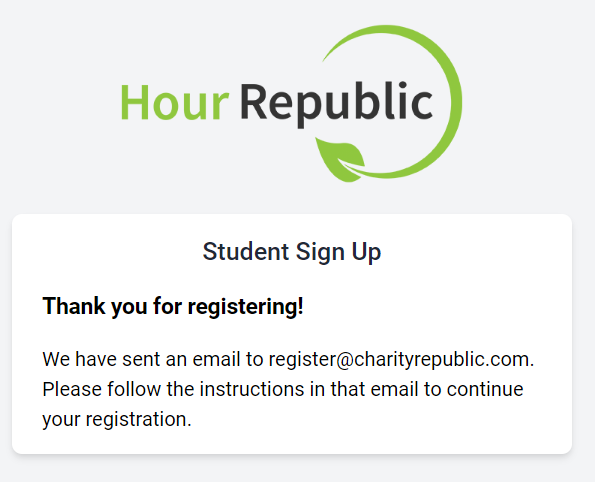Click the capital 'H' of the Hour logo

[134, 102]
